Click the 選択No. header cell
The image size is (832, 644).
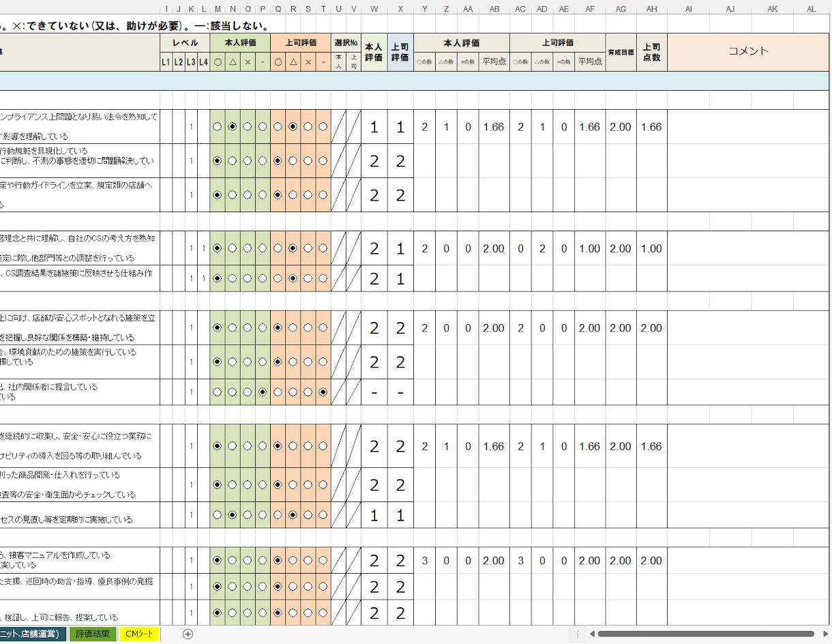tap(346, 43)
